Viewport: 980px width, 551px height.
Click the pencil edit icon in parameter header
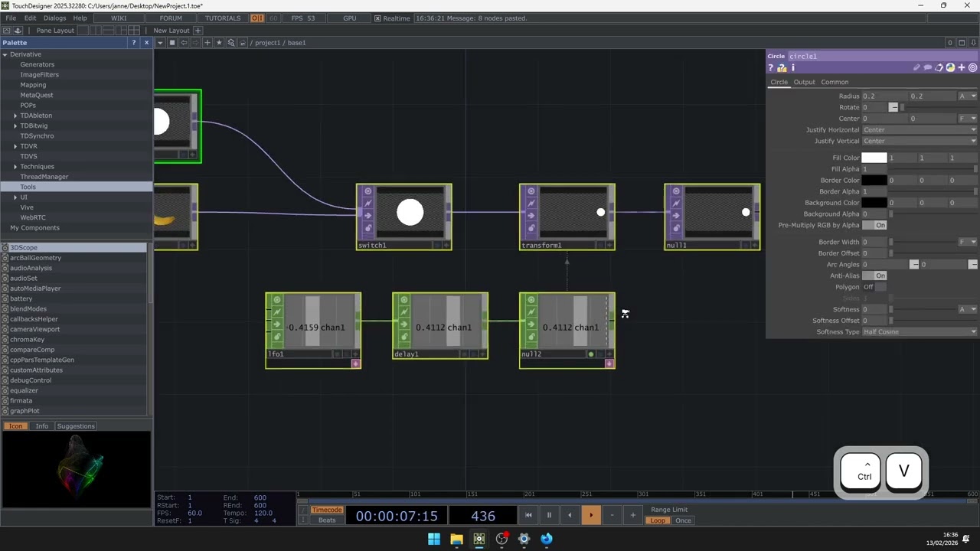916,67
